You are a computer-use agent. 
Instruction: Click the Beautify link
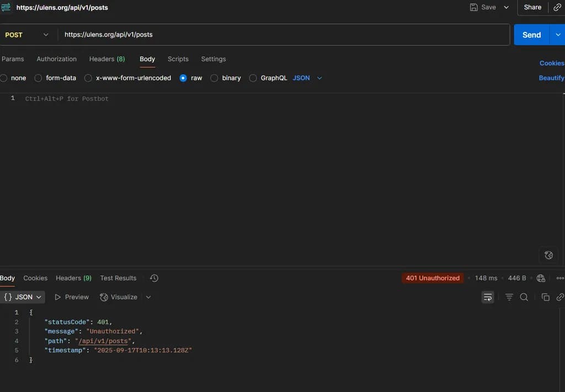coord(551,78)
